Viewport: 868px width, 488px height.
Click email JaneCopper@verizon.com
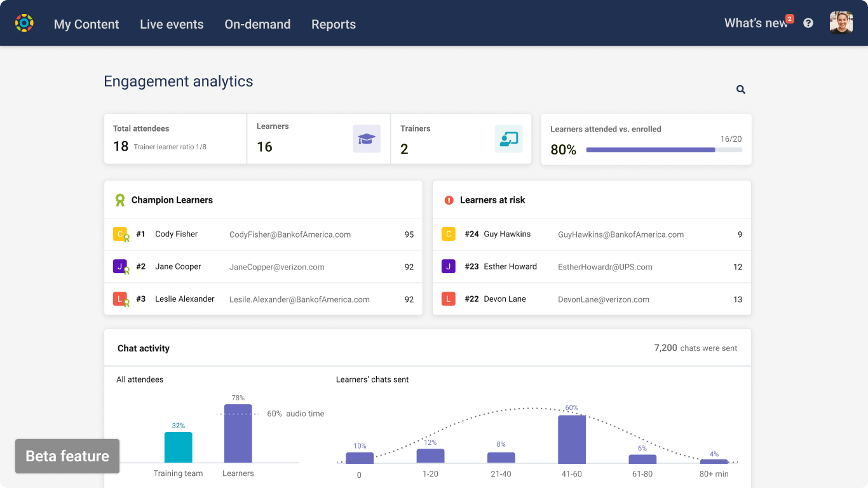click(277, 267)
